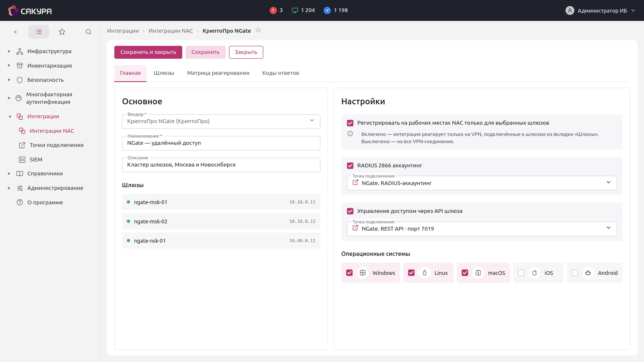Enable the iOS operating system
644x362 pixels.
pyautogui.click(x=521, y=273)
